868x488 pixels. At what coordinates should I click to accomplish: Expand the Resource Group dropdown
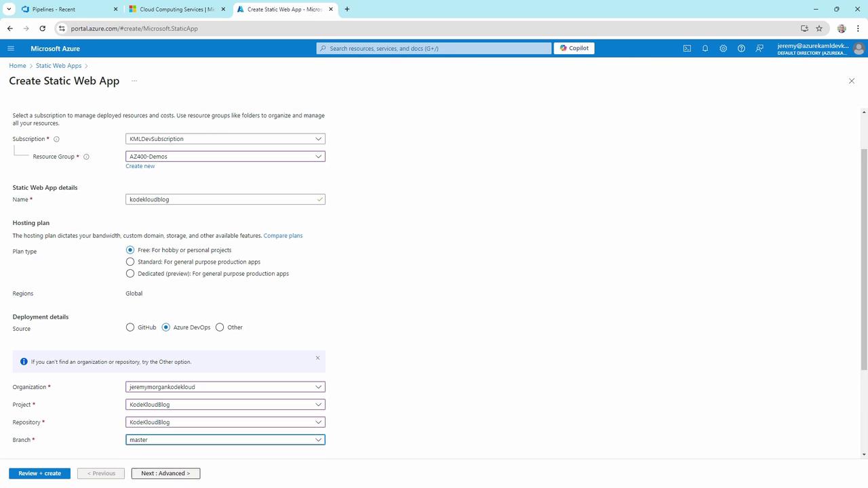click(225, 157)
